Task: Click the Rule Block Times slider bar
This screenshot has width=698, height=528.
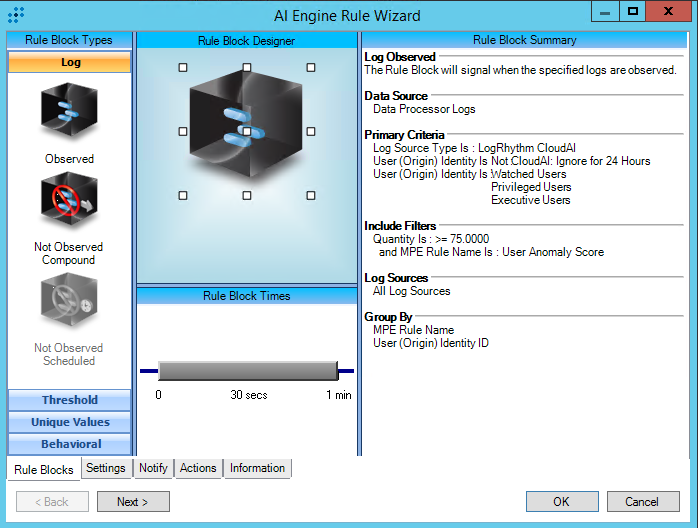Action: coord(247,371)
